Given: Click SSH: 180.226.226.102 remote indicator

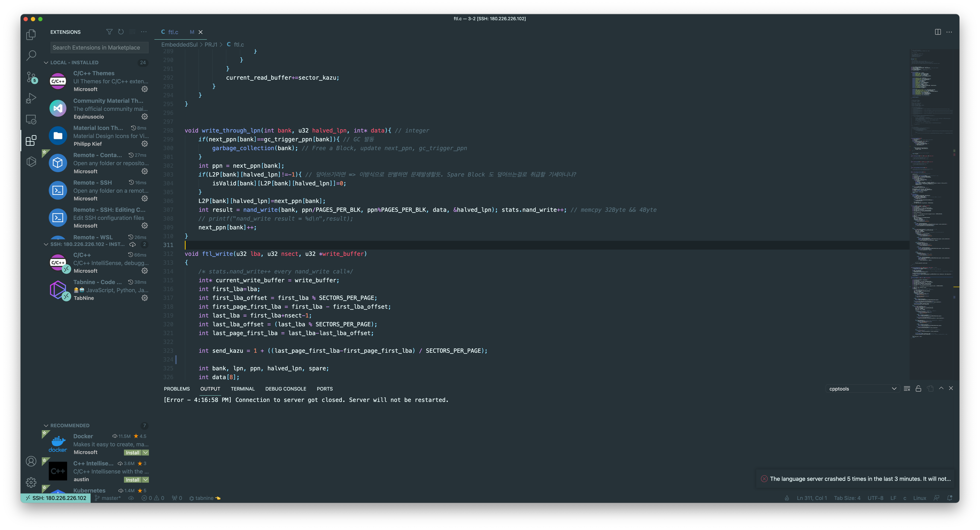Looking at the screenshot, I should [x=56, y=498].
